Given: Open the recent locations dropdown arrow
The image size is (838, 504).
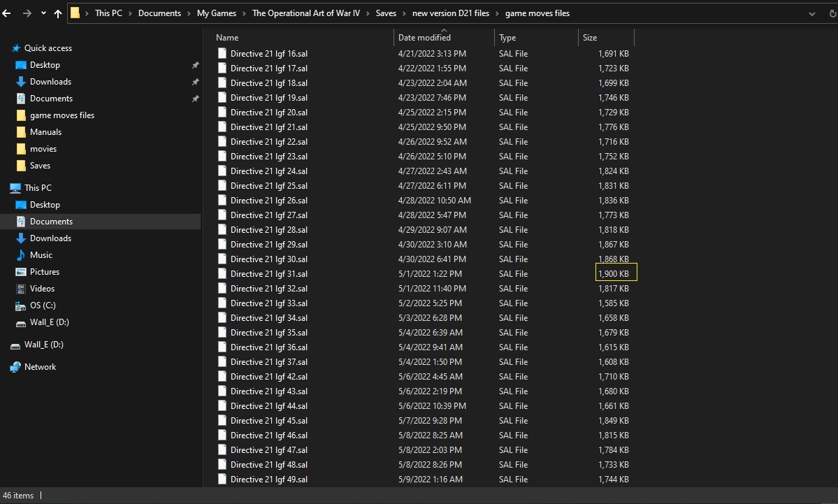Looking at the screenshot, I should tap(43, 13).
